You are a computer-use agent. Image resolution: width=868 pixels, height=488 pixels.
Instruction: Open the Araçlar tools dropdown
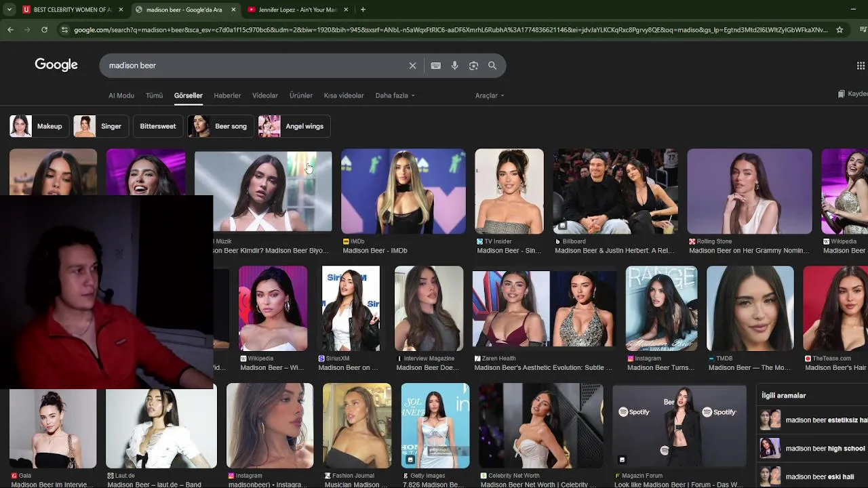pos(489,96)
